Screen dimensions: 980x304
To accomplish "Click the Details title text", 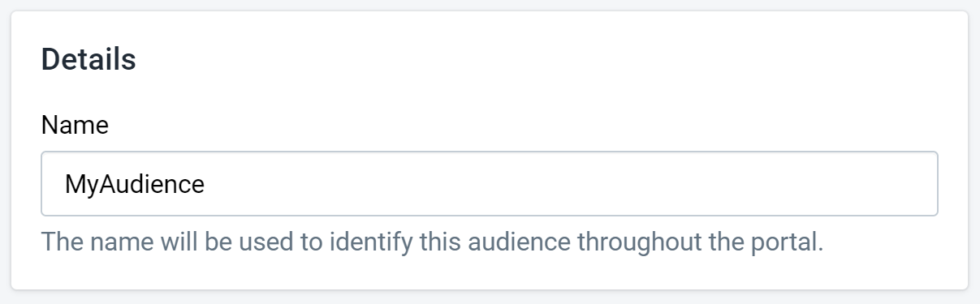I will (89, 59).
